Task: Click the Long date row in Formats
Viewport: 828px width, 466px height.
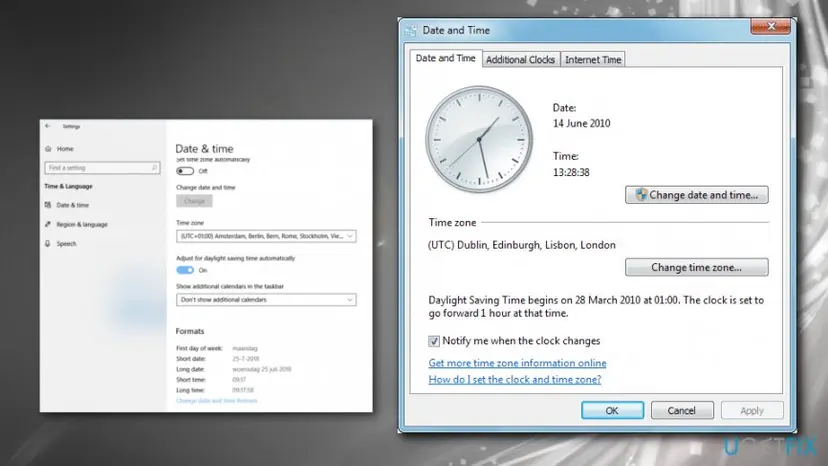Action: (x=233, y=369)
